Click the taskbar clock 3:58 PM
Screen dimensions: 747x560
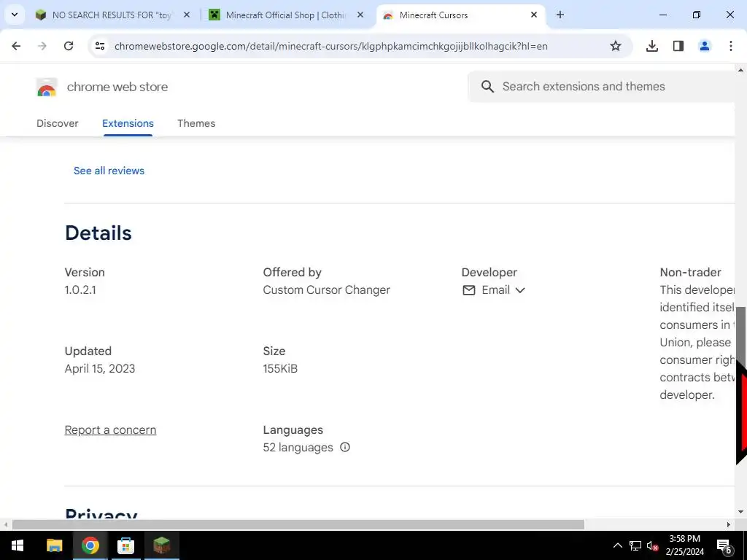685,539
